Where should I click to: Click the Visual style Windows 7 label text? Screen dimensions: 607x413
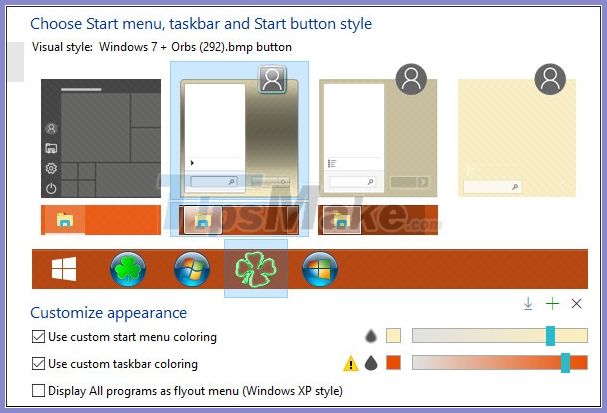pyautogui.click(x=162, y=47)
